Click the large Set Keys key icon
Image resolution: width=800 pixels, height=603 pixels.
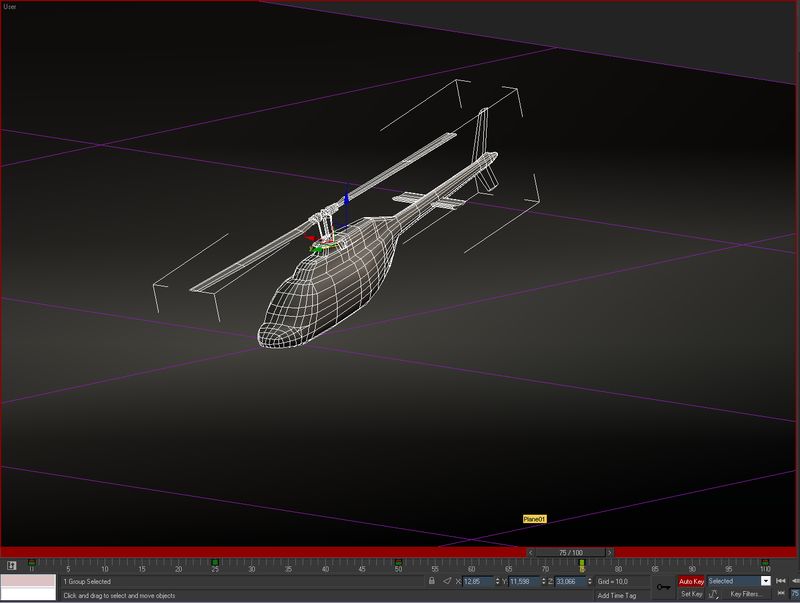tap(664, 588)
